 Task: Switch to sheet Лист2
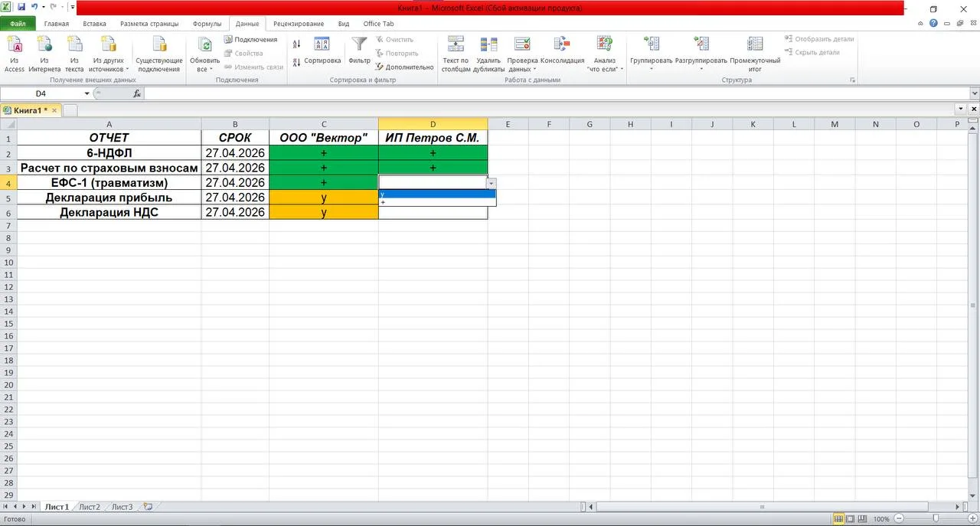click(x=90, y=507)
